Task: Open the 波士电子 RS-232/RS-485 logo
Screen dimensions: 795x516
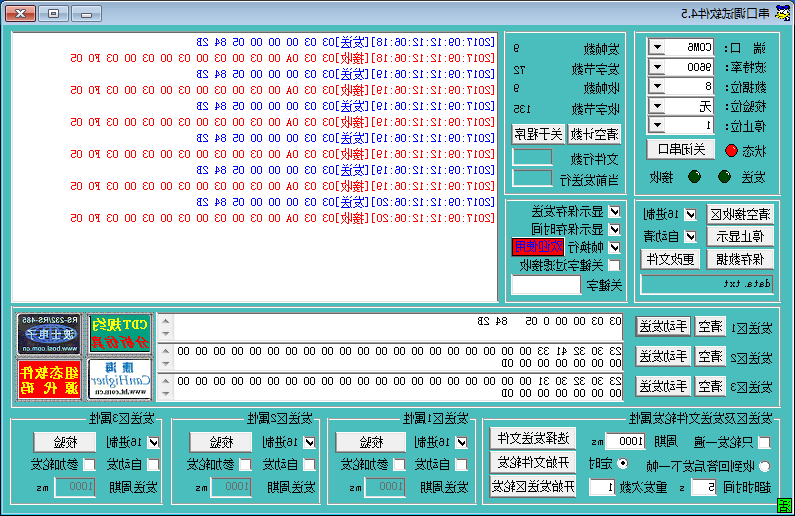Action: [x=49, y=334]
